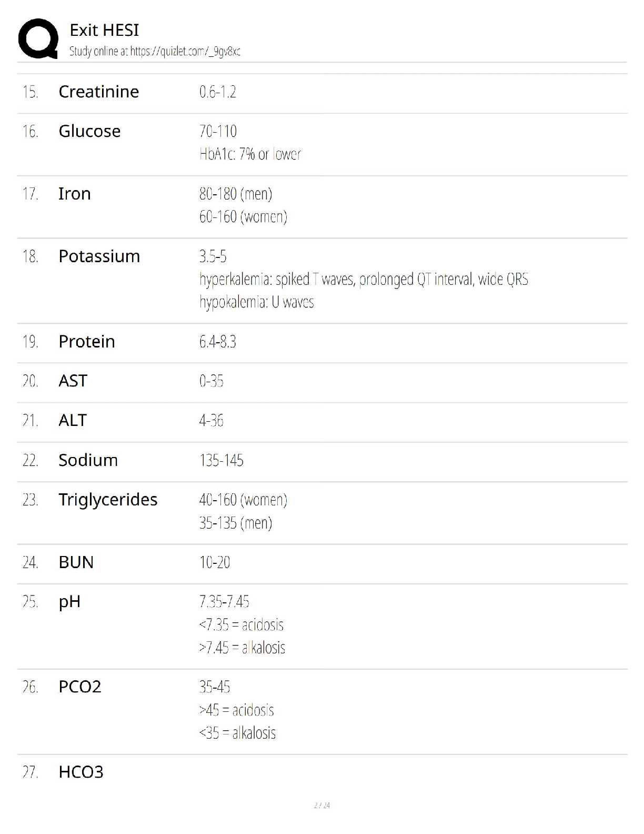Image resolution: width=644 pixels, height=834 pixels.
Task: Click the HbA1c definition line
Action: coord(250,154)
